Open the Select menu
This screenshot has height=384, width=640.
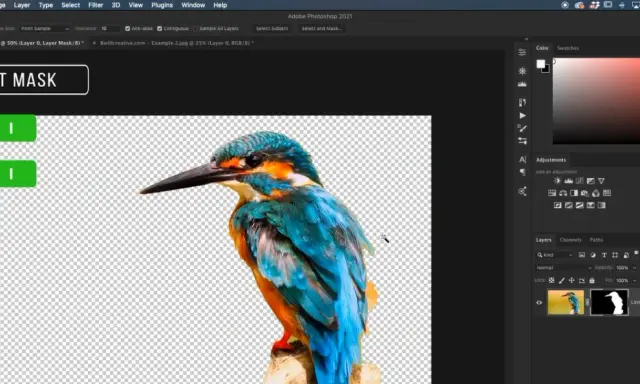(x=70, y=5)
